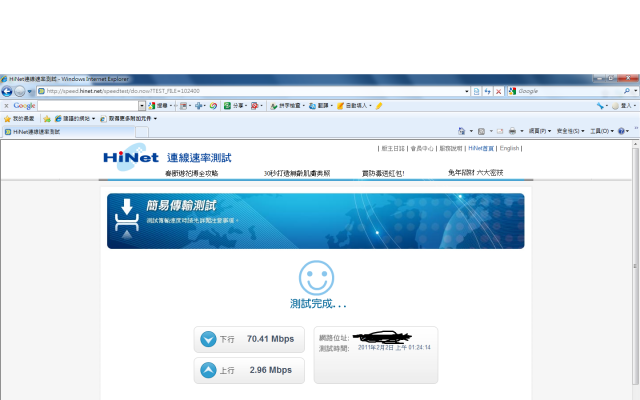This screenshot has height=400, width=640.
Task: Click the Google toolbar news page icon
Action: (185, 106)
